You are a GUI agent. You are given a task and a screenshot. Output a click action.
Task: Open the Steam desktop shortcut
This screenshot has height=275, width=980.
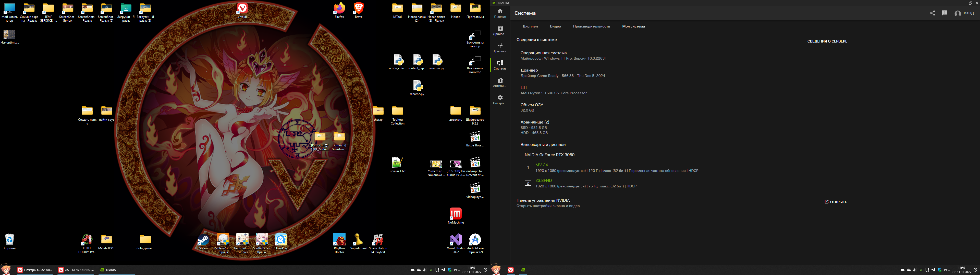click(x=203, y=242)
